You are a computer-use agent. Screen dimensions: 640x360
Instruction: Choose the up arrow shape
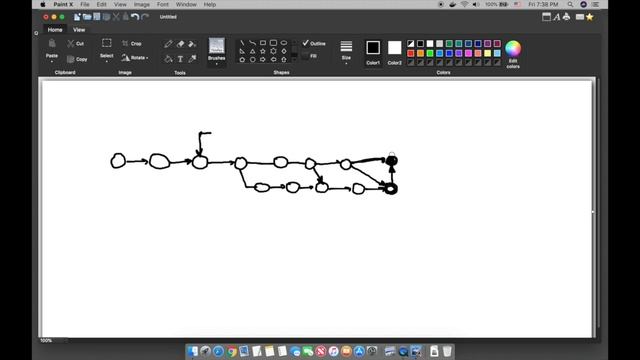[x=284, y=60]
